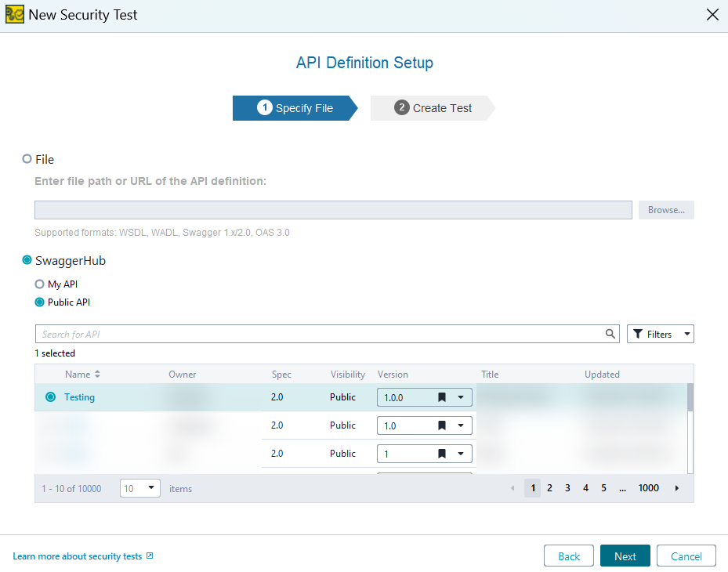This screenshot has width=728, height=572.
Task: Open the version dropdown showing 1.0.0
Action: coord(462,396)
